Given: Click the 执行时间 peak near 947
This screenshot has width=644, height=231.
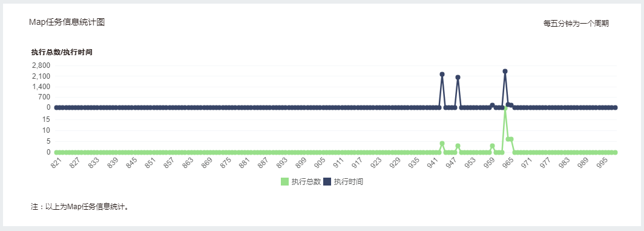Looking at the screenshot, I should click(x=458, y=78).
